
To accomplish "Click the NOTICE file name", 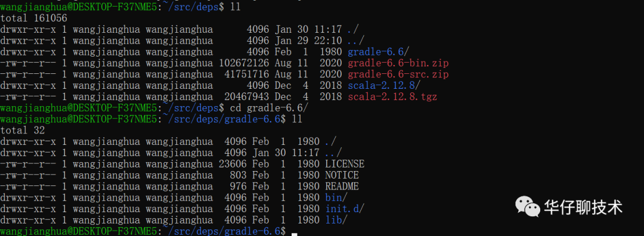I will click(342, 175).
